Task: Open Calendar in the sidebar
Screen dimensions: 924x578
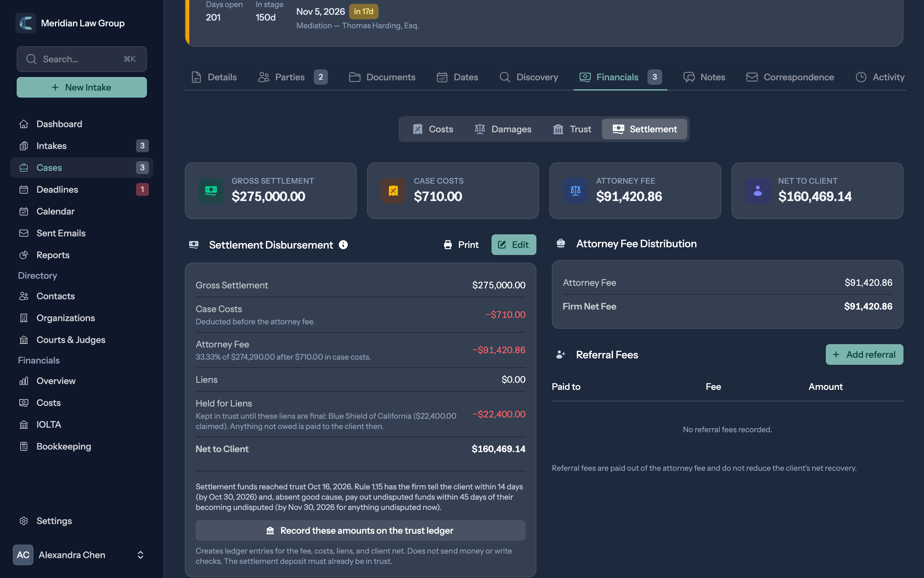Action: (x=82, y=211)
